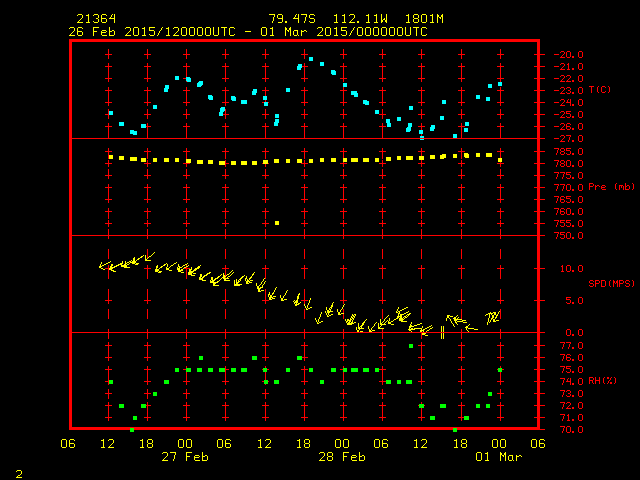This screenshot has width=640, height=480.
Task: Click pressure axis value 770.0
Action: tap(569, 188)
